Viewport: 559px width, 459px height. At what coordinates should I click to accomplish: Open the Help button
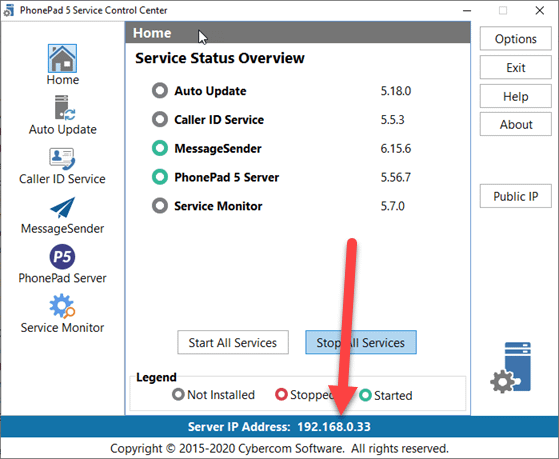(x=516, y=96)
